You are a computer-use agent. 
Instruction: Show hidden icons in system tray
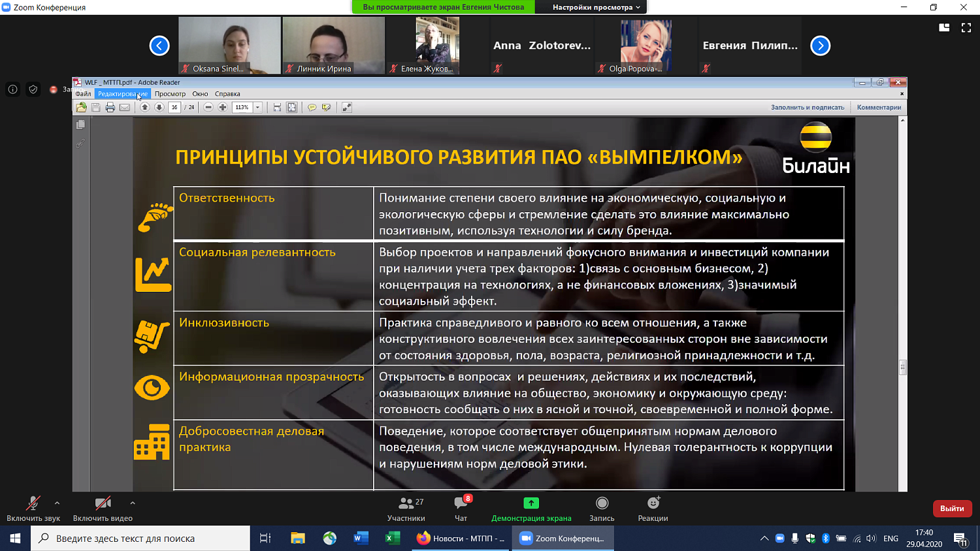764,539
